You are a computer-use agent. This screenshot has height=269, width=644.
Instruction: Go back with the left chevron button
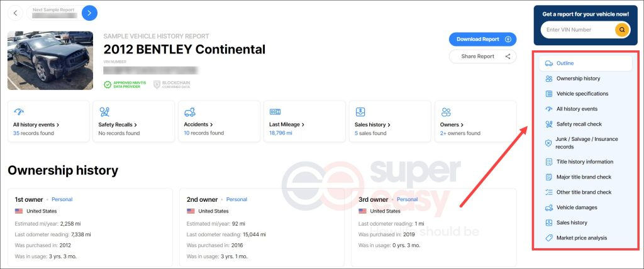[15, 13]
